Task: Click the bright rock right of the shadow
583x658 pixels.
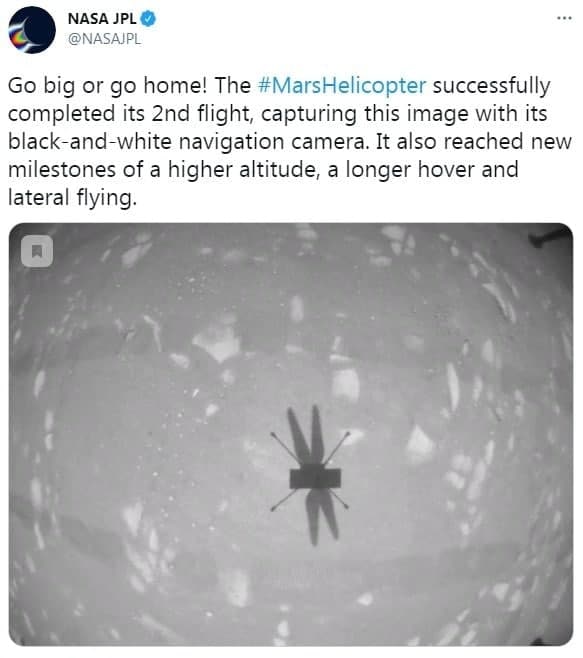Action: pyautogui.click(x=420, y=445)
